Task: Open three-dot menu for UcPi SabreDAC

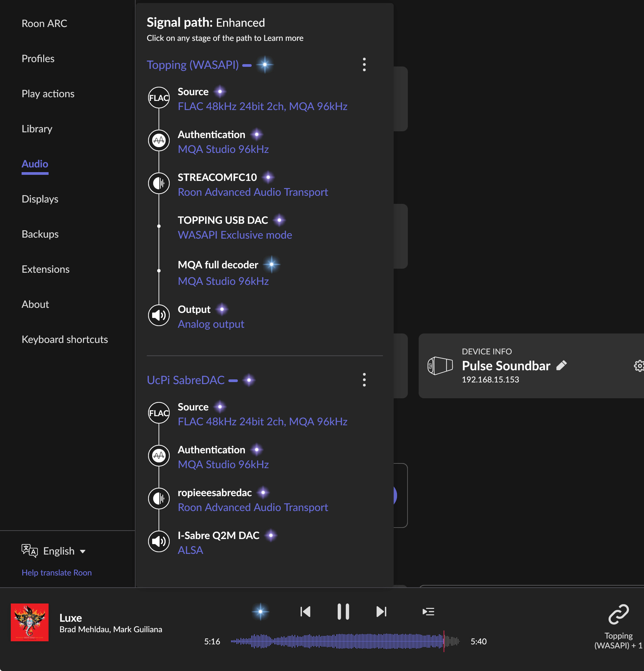Action: [x=364, y=380]
